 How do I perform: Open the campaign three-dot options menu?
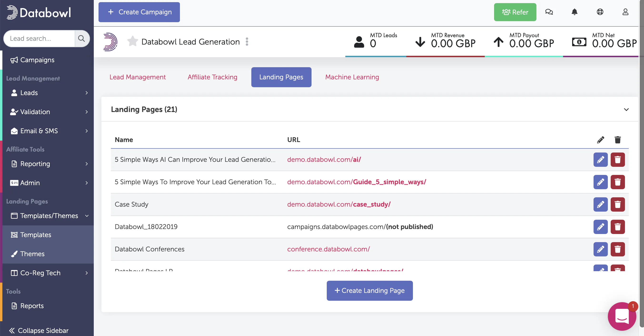(247, 41)
